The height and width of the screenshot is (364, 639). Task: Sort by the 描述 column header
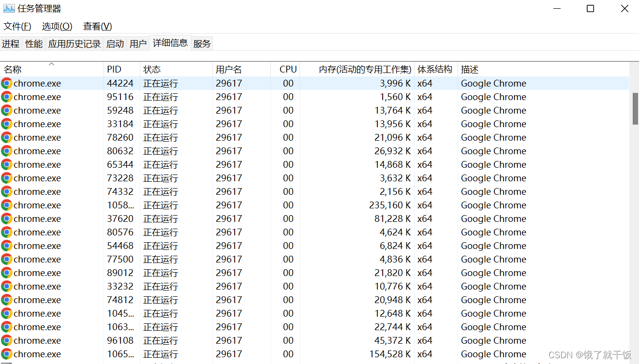[543, 69]
